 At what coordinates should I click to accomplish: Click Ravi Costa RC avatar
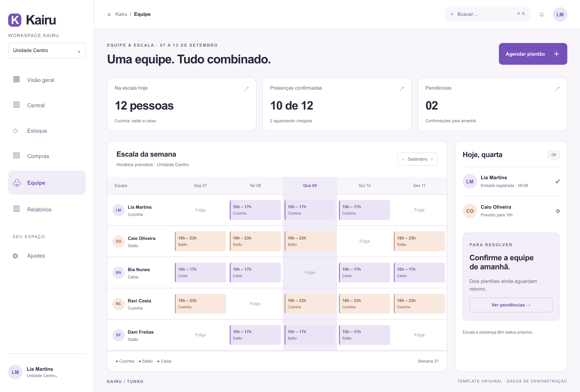coord(118,304)
